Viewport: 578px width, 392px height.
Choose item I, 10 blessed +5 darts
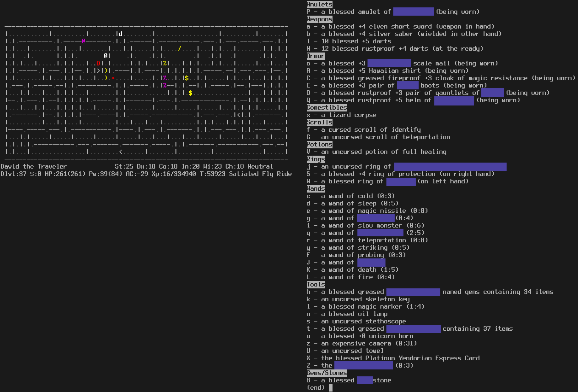(349, 41)
